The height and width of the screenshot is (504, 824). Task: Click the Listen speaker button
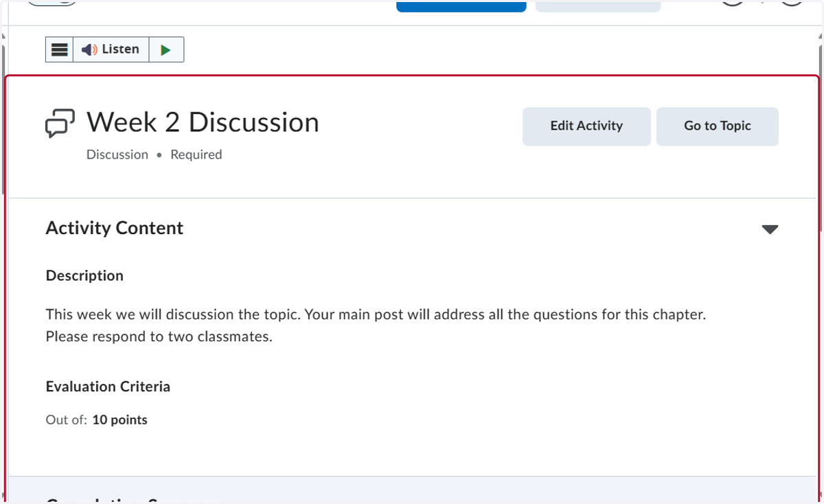tap(111, 49)
